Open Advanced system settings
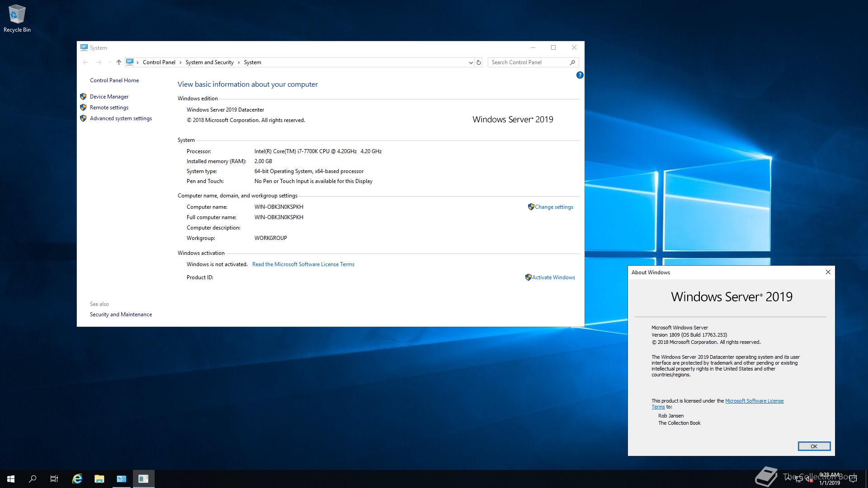868x488 pixels. click(x=121, y=118)
